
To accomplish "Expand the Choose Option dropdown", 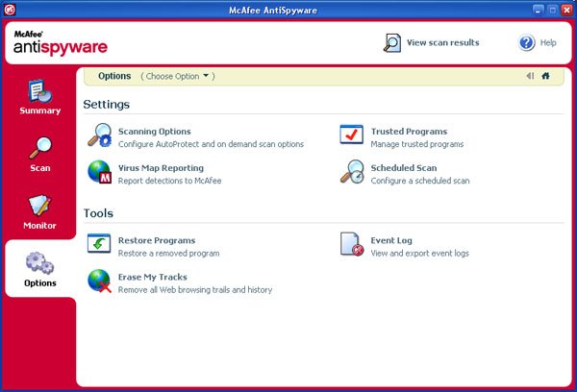I will tap(178, 76).
